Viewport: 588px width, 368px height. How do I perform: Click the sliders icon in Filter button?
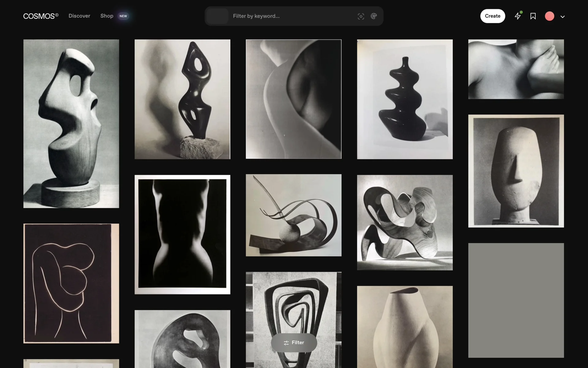click(286, 343)
